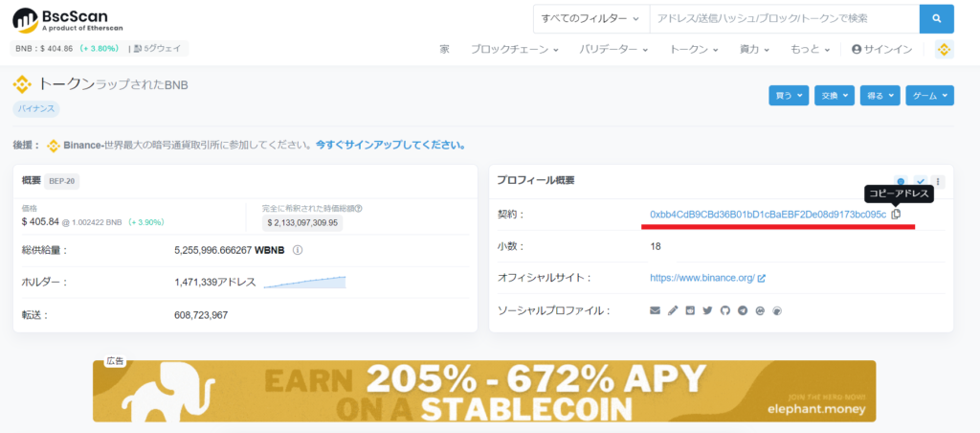Open the three-dot more options menu
Screen dimensions: 980x433
coord(938,182)
